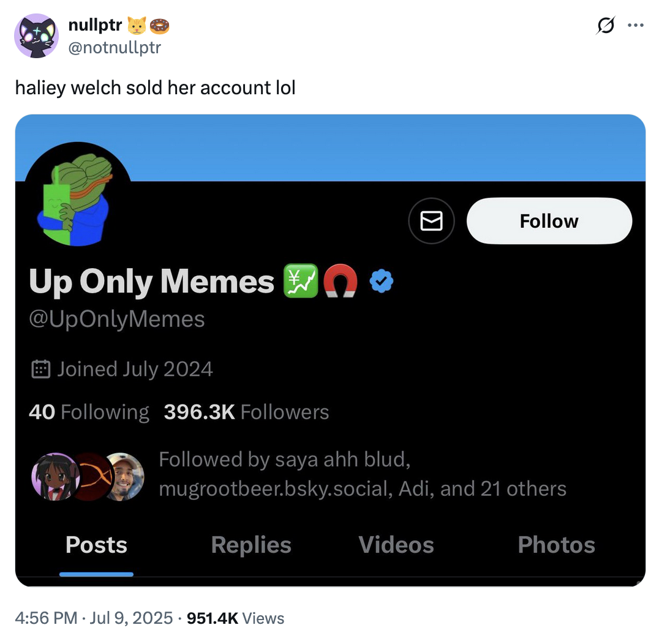659x644 pixels.
Task: Switch to the Videos tab
Action: tap(396, 545)
